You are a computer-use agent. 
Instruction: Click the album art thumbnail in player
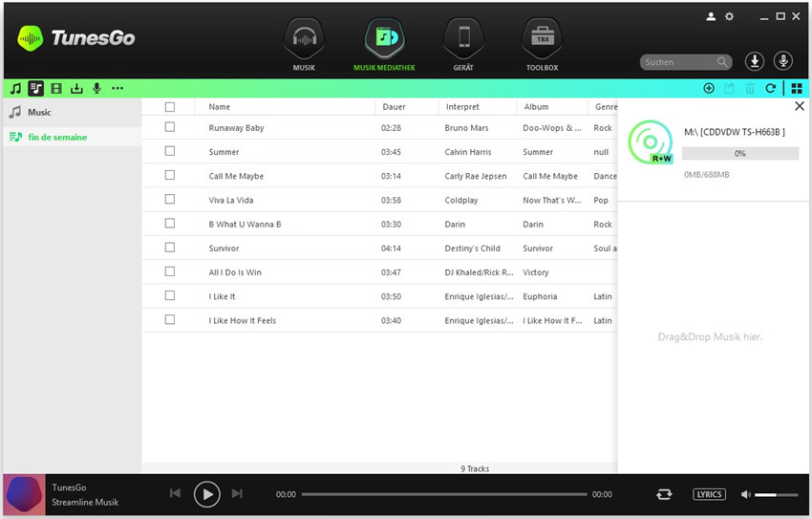pos(24,495)
